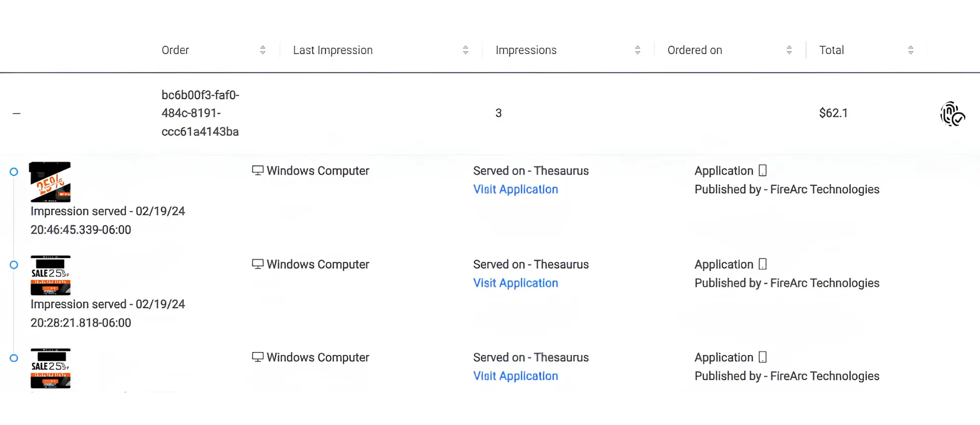Viewport: 980px width, 425px height.
Task: Click device icon next to second Application label
Action: tap(763, 264)
